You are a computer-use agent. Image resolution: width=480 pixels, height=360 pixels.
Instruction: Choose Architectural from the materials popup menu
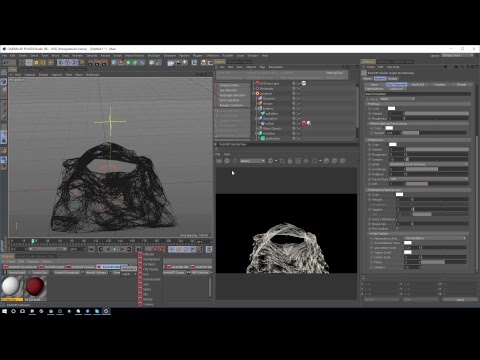coord(149,259)
